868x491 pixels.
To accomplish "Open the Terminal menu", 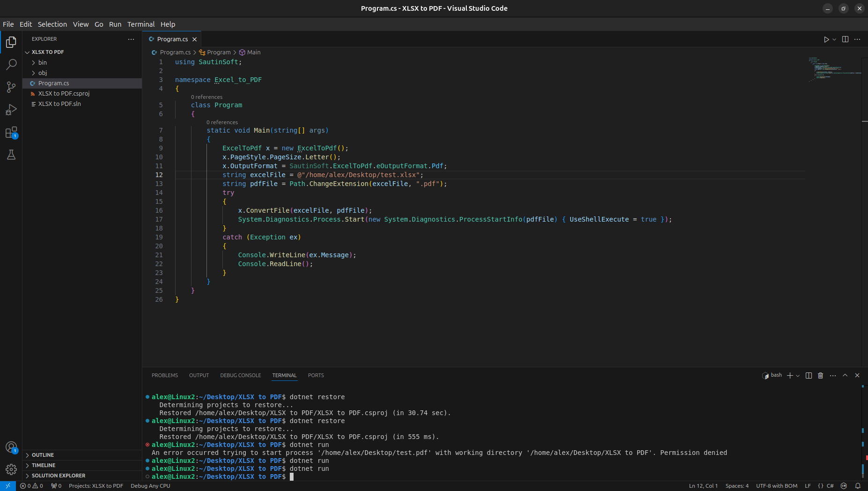I will pyautogui.click(x=140, y=24).
